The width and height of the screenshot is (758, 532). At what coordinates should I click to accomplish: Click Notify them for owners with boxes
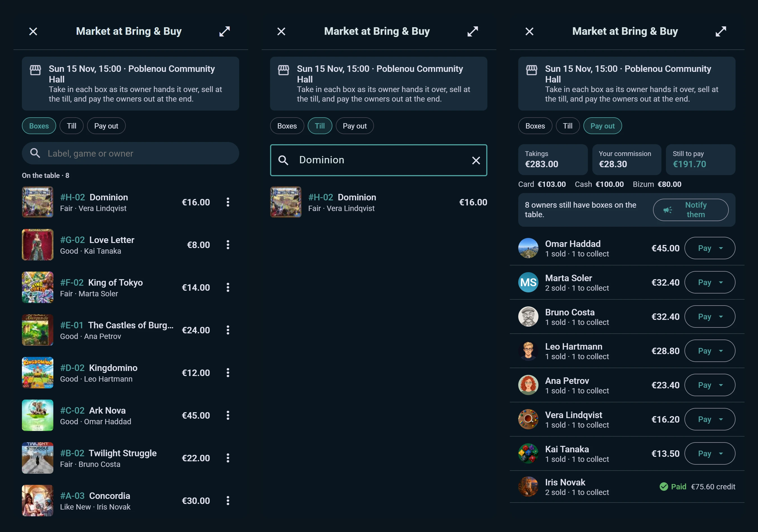click(x=691, y=210)
